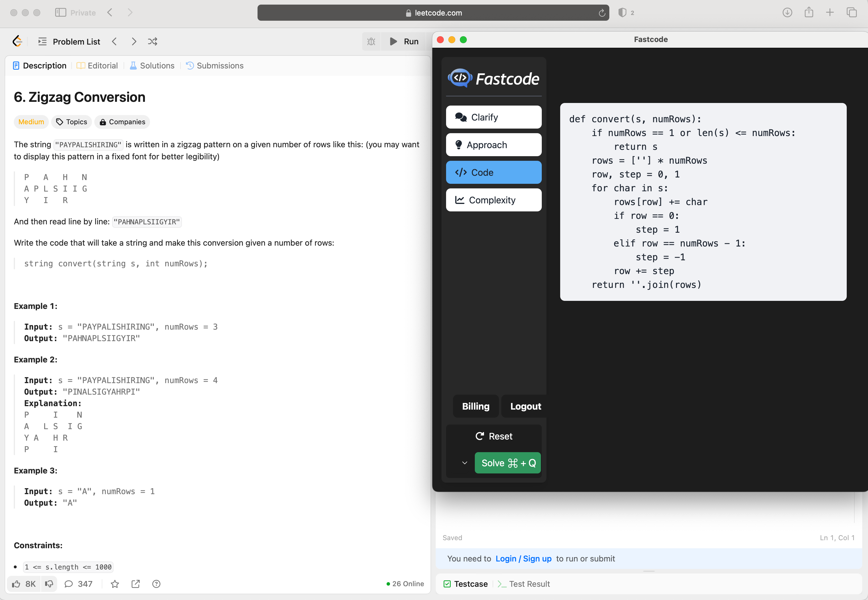Reset the Fastcode session

click(493, 436)
